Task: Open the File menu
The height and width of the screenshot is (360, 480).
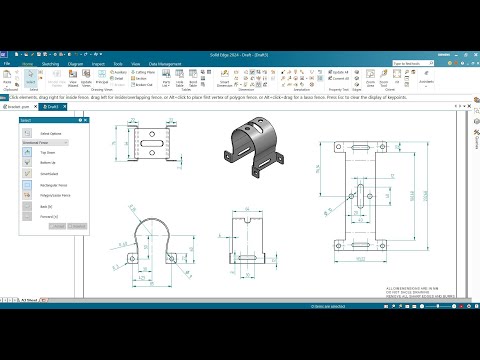Action: pyautogui.click(x=7, y=63)
